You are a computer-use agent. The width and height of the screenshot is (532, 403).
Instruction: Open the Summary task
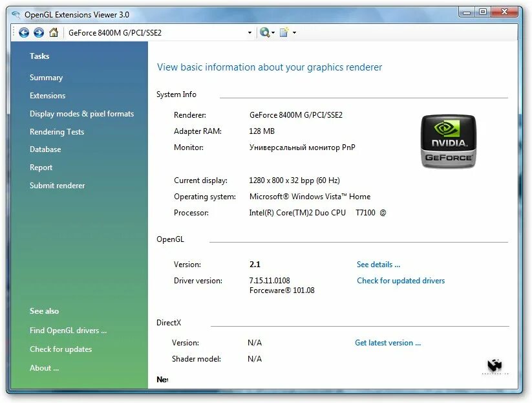[46, 78]
